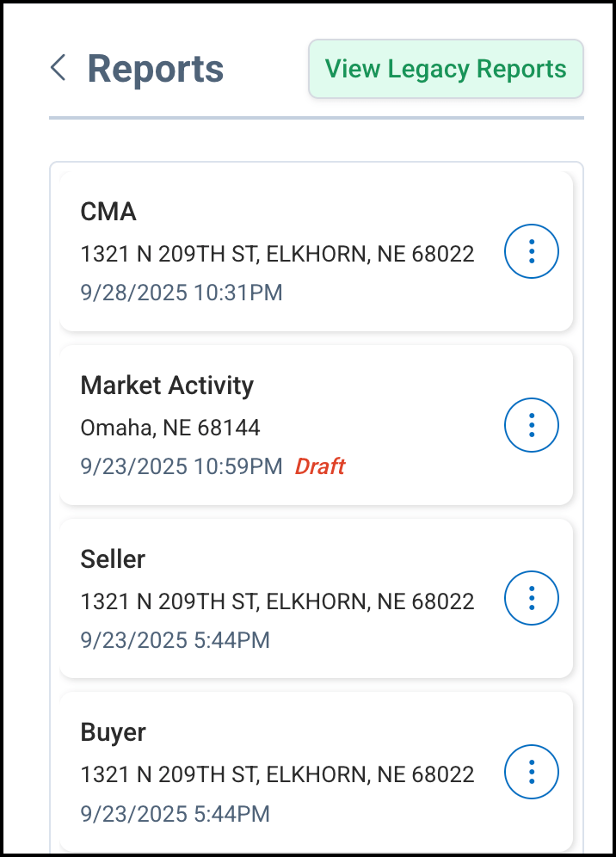This screenshot has height=857, width=616.
Task: Open the three-dot menu for Buyer report
Action: tap(531, 772)
